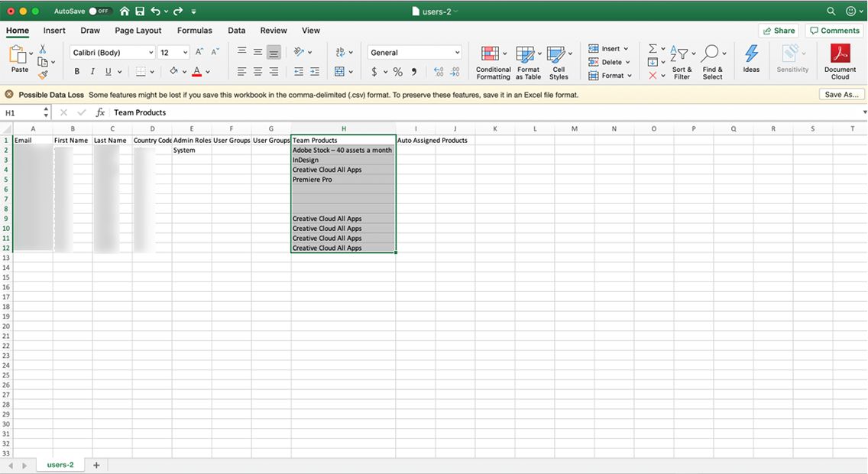Dismiss the Possible Data Loss warning icon
868x474 pixels.
9,95
